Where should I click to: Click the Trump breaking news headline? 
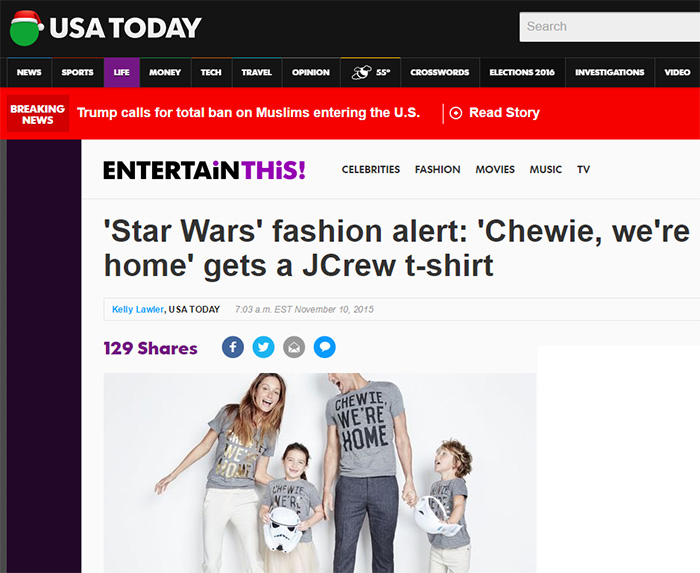[248, 112]
